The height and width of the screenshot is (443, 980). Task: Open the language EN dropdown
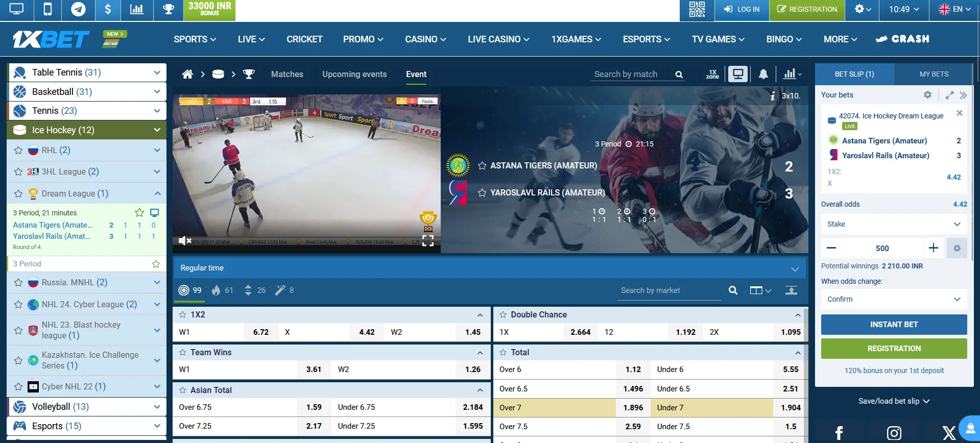pyautogui.click(x=954, y=9)
